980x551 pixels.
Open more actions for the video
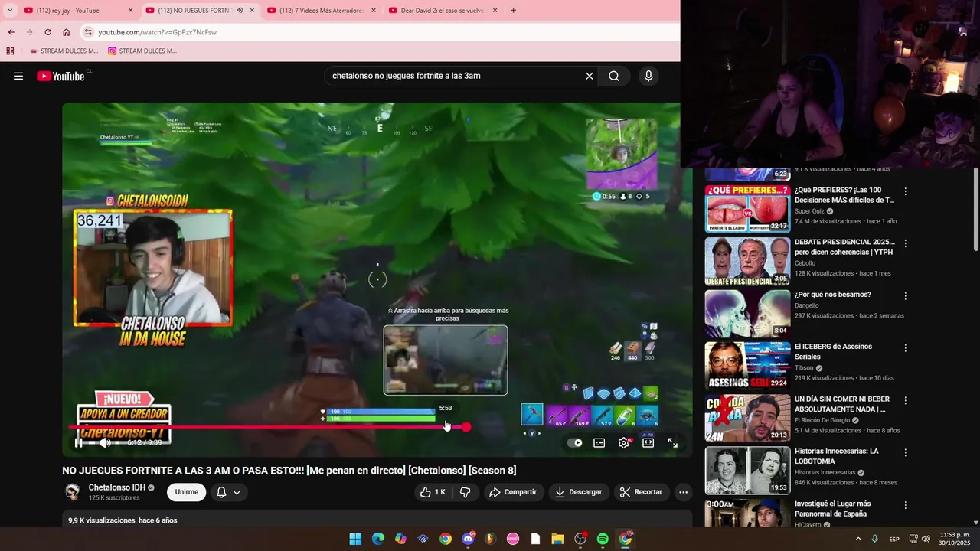684,492
